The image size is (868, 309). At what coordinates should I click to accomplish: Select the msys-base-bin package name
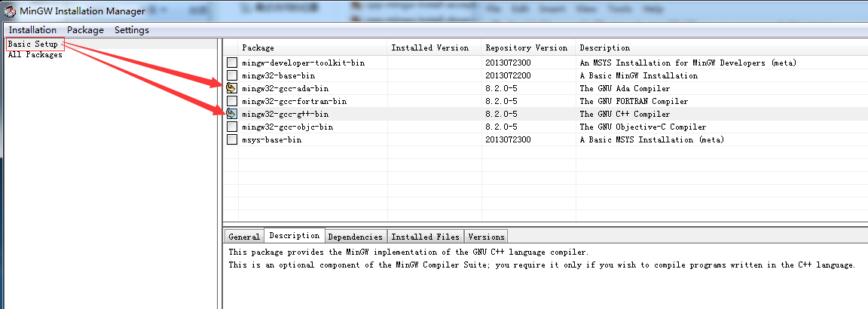click(x=272, y=139)
